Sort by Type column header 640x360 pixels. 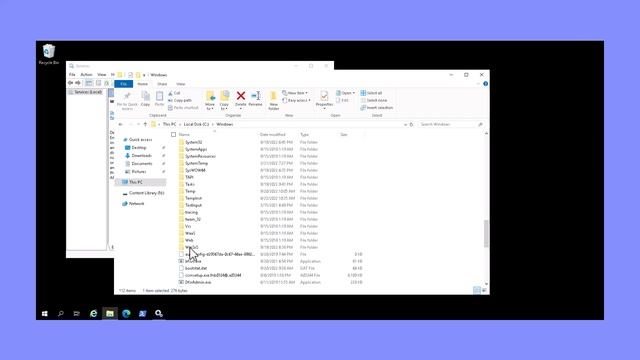click(x=304, y=134)
